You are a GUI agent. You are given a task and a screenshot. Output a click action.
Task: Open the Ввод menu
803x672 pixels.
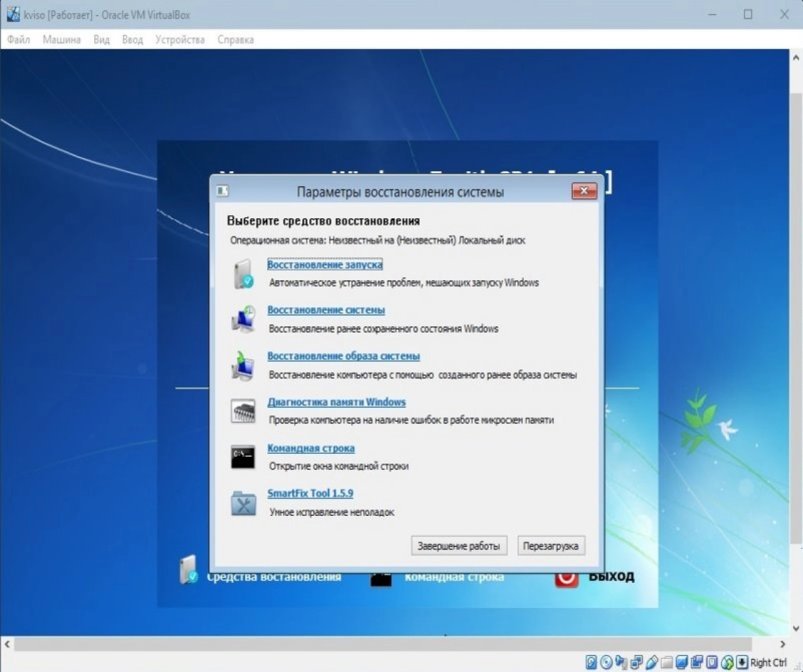click(132, 40)
